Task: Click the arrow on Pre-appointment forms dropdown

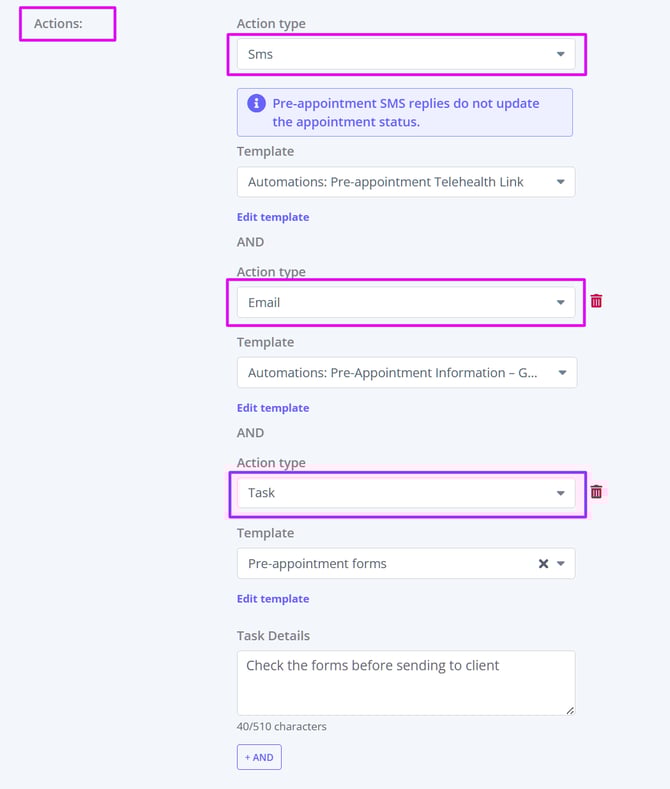Action: pyautogui.click(x=561, y=563)
